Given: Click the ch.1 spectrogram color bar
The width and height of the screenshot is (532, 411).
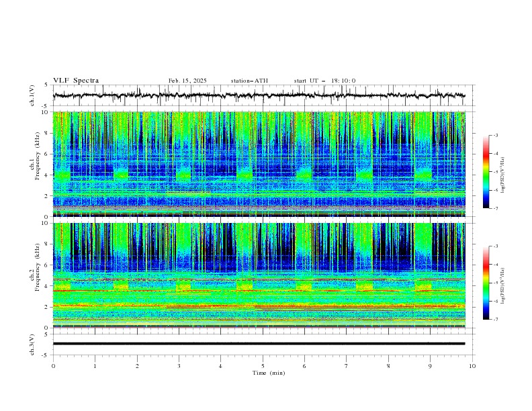Looking at the screenshot, I should (x=486, y=172).
